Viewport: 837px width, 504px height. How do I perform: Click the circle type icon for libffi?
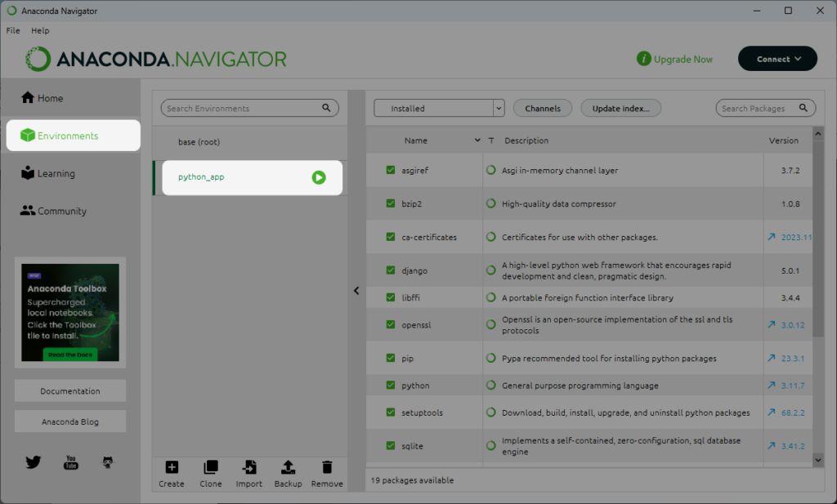click(x=491, y=297)
